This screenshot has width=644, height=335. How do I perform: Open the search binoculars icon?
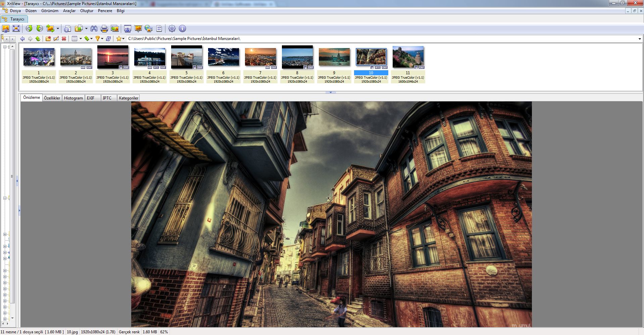94,29
